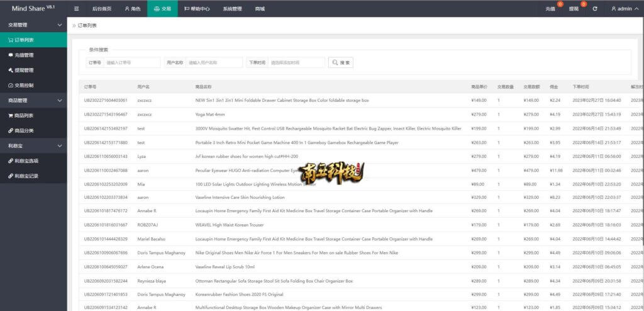Click the refresh icon in the top bar

[595, 9]
